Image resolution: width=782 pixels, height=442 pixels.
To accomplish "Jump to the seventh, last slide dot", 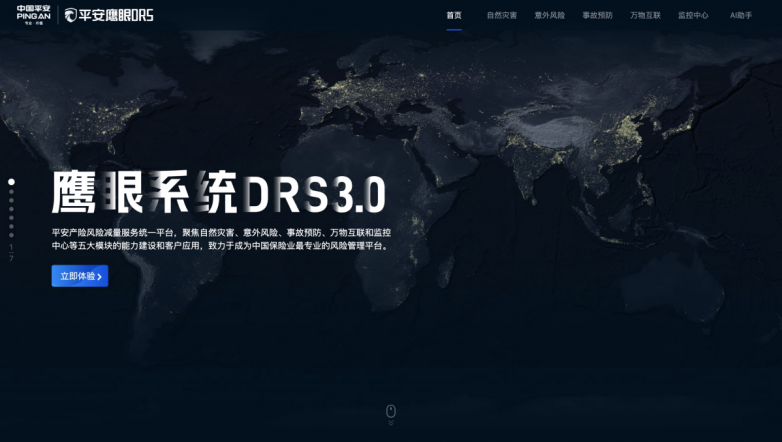I will (x=12, y=235).
